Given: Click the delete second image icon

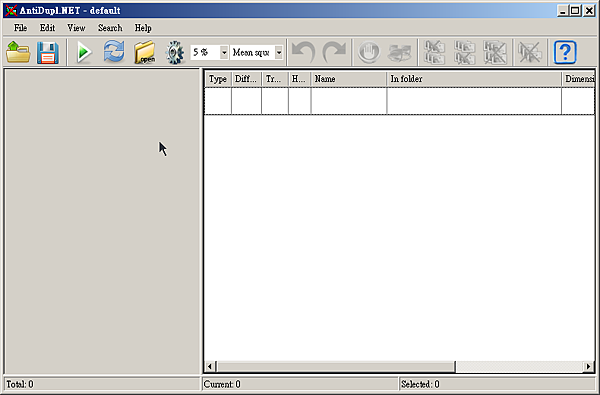Looking at the screenshot, I should pyautogui.click(x=465, y=52).
